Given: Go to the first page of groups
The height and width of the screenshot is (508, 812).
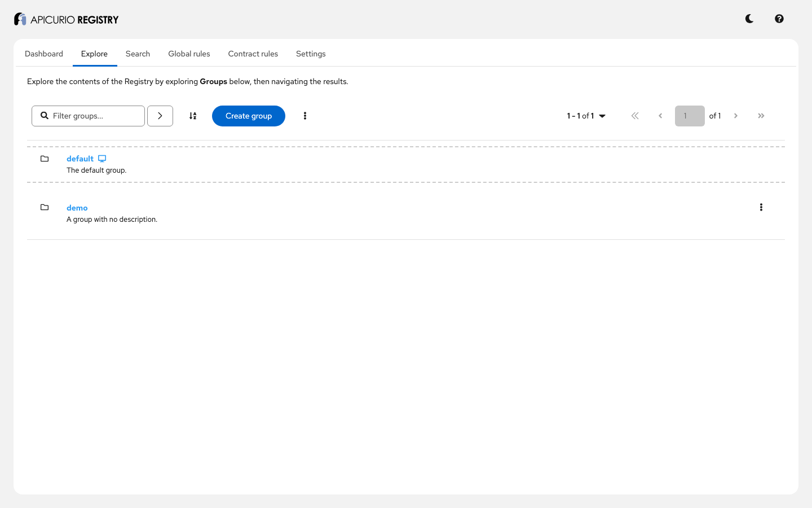Looking at the screenshot, I should 635,116.
